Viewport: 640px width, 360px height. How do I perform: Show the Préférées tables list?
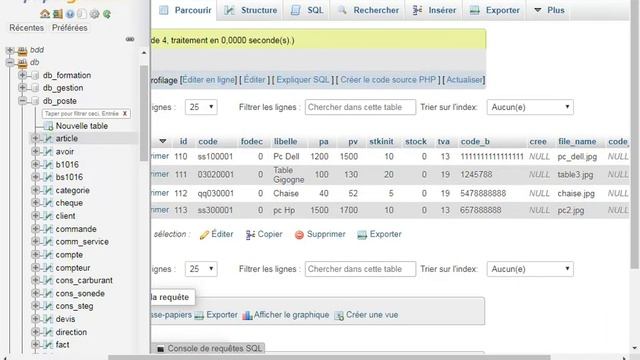click(x=70, y=28)
